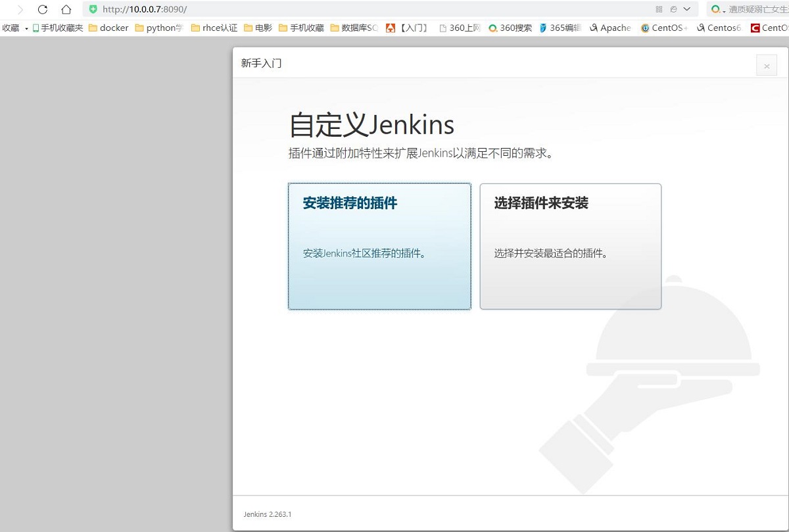Click the compatibility mode icon in address bar
Viewport: 789px width, 532px height.
(x=673, y=9)
